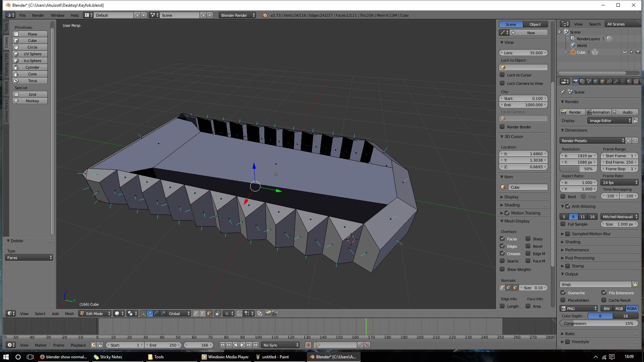The image size is (644, 362).
Task: Open the render properties camera tab
Action: point(576,81)
